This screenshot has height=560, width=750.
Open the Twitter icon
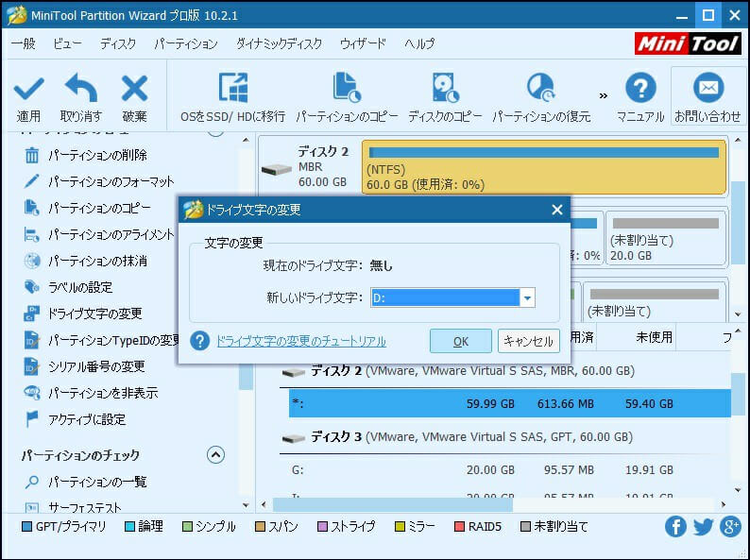coord(703,527)
